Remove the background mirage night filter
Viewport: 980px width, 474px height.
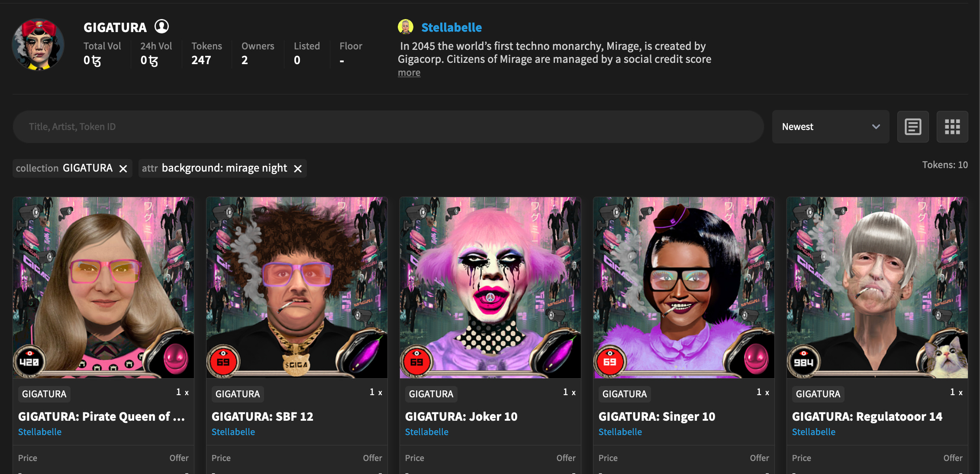point(298,169)
